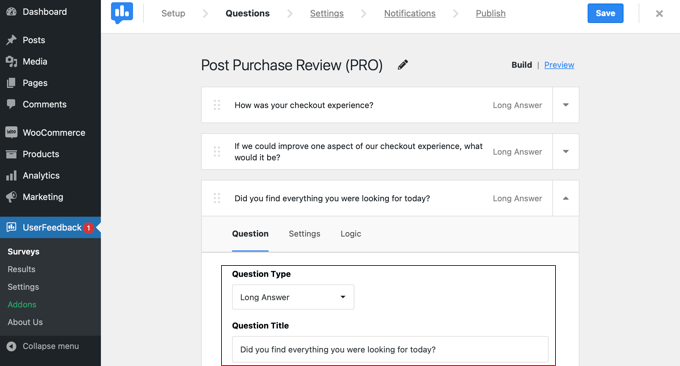This screenshot has height=366, width=680.
Task: Go to the Notifications step
Action: pyautogui.click(x=410, y=13)
